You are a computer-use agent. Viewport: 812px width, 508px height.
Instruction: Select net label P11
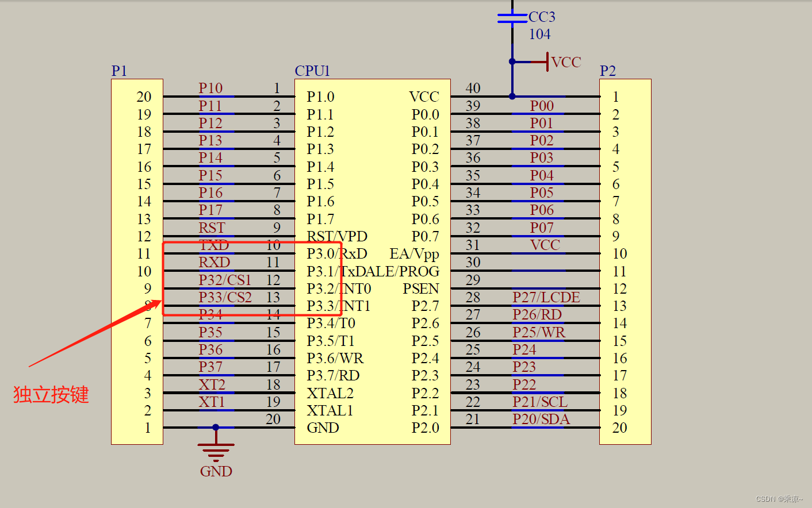click(210, 106)
